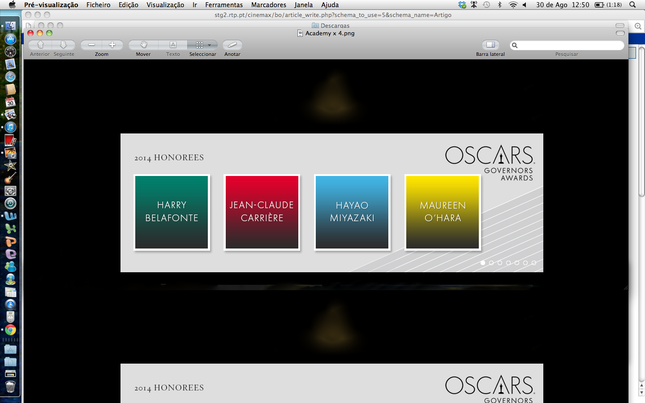Open the Pré-visualização app menu
Screen dimensions: 645x403
(51, 5)
